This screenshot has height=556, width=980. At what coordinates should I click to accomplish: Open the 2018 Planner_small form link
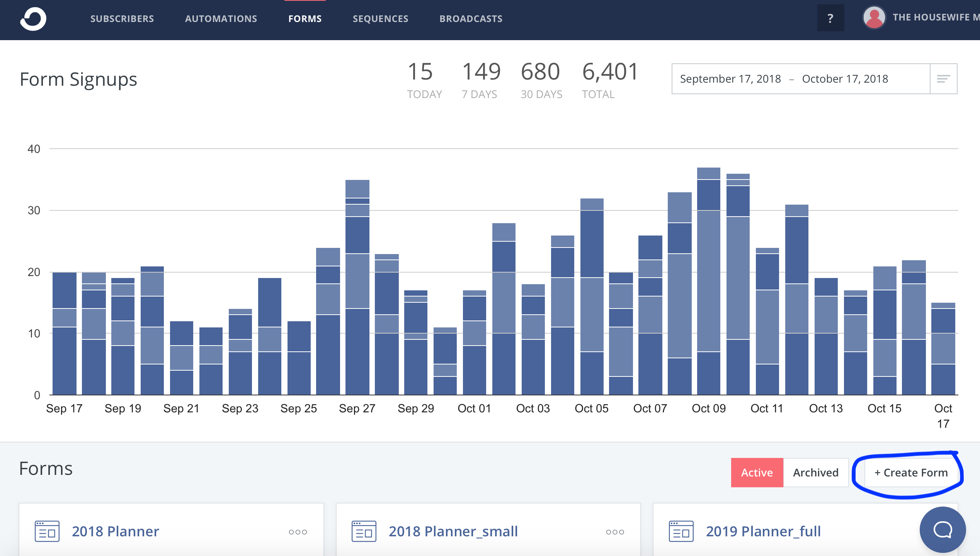[453, 531]
